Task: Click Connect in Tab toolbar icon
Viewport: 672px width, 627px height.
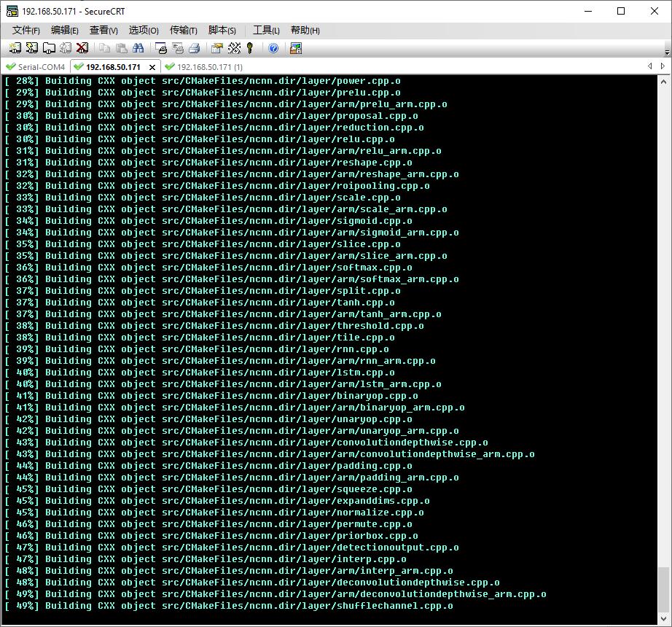Action: (49, 48)
